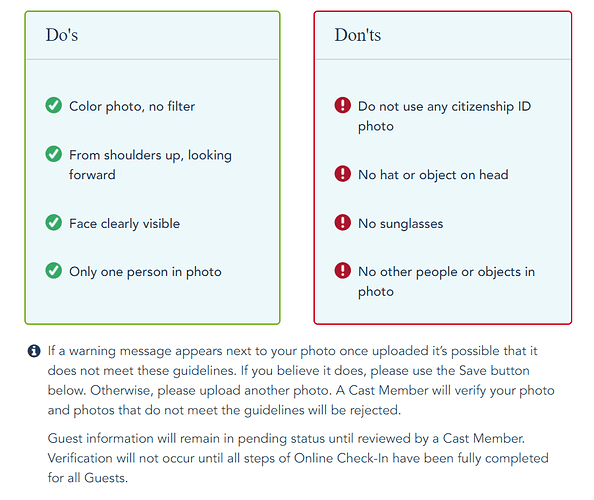This screenshot has height=500, width=594.
Task: Click the Only one person in photo text
Action: coord(145,272)
